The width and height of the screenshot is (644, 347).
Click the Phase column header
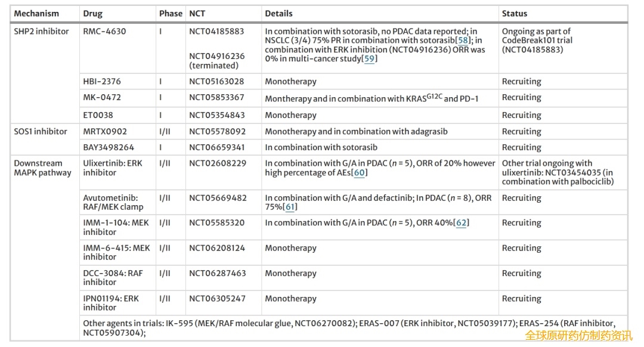[171, 14]
